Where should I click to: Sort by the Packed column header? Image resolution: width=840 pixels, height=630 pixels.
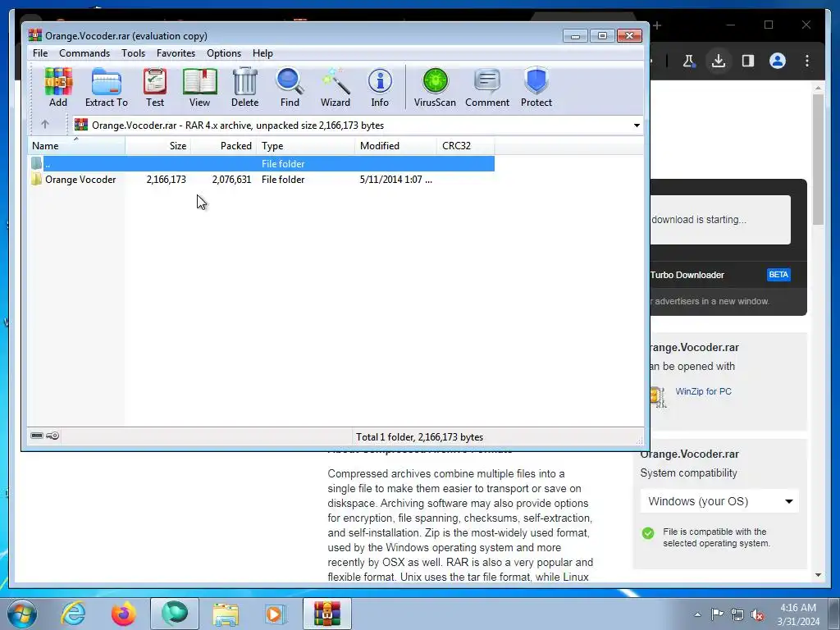tap(224, 146)
